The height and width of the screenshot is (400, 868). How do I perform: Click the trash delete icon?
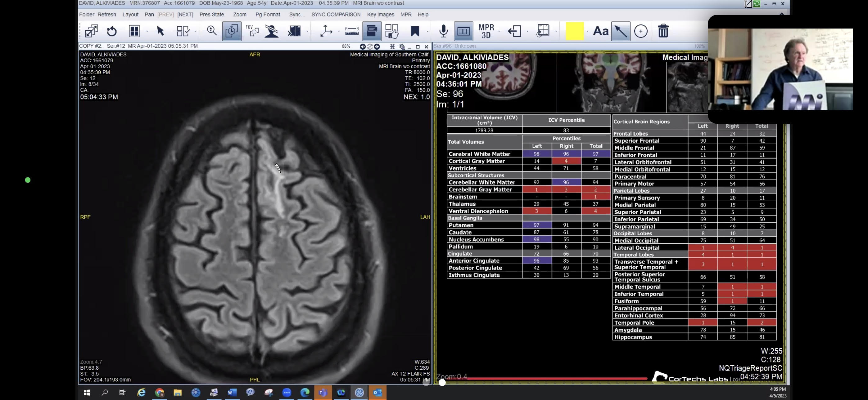[663, 31]
